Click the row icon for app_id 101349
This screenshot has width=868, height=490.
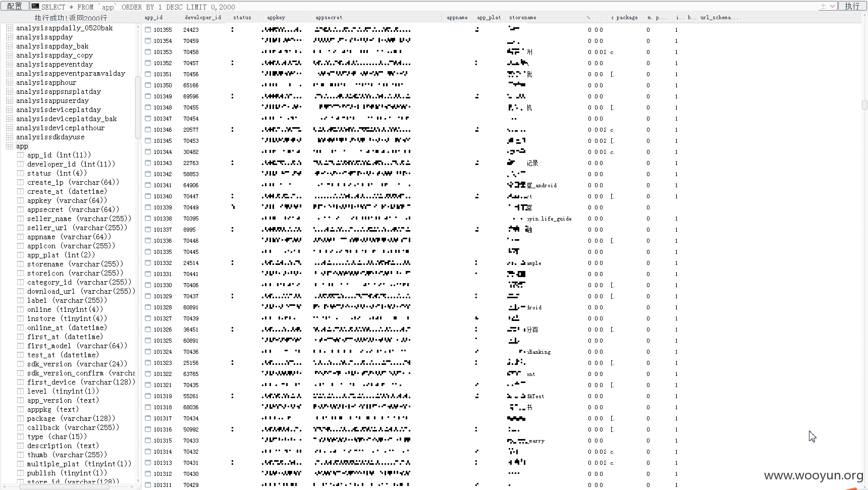148,96
